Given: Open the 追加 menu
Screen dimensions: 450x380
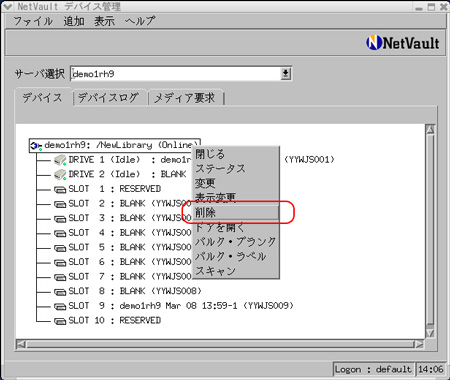Looking at the screenshot, I should point(74,21).
